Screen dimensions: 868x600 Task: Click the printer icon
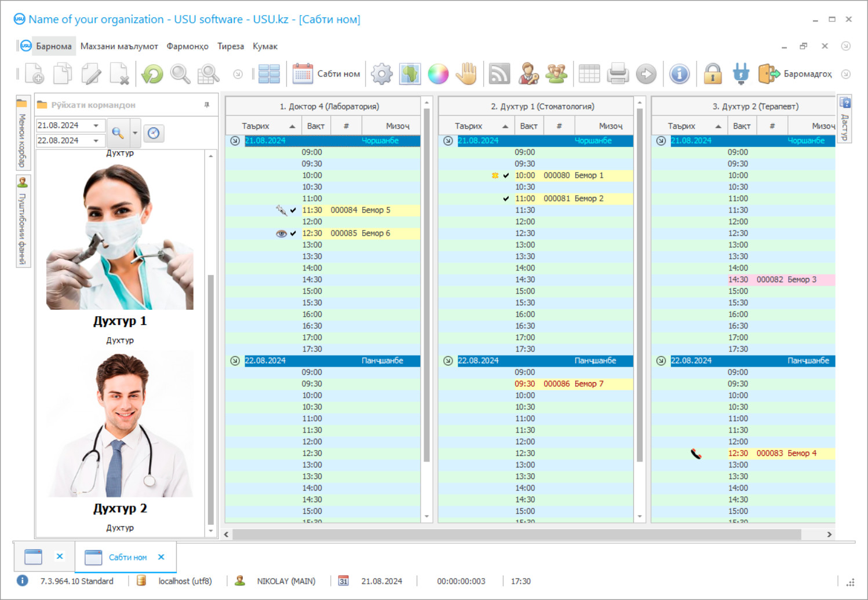tap(618, 74)
